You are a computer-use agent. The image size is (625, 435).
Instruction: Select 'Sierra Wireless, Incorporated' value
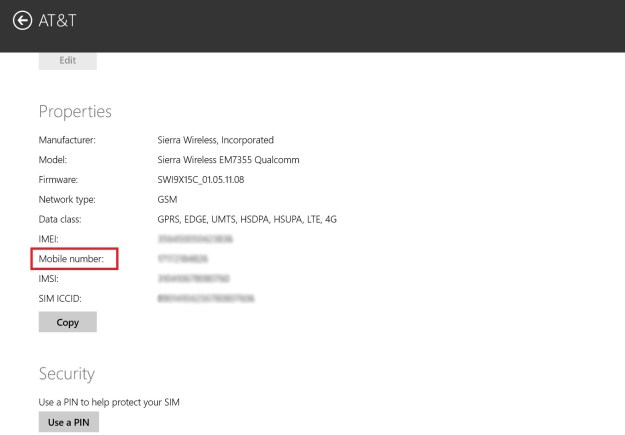point(215,140)
